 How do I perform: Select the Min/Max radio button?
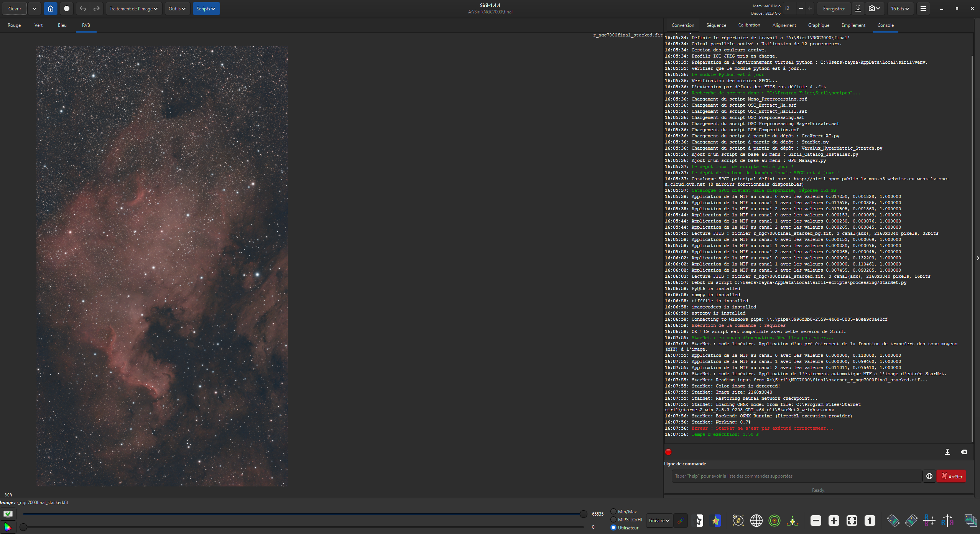point(613,511)
